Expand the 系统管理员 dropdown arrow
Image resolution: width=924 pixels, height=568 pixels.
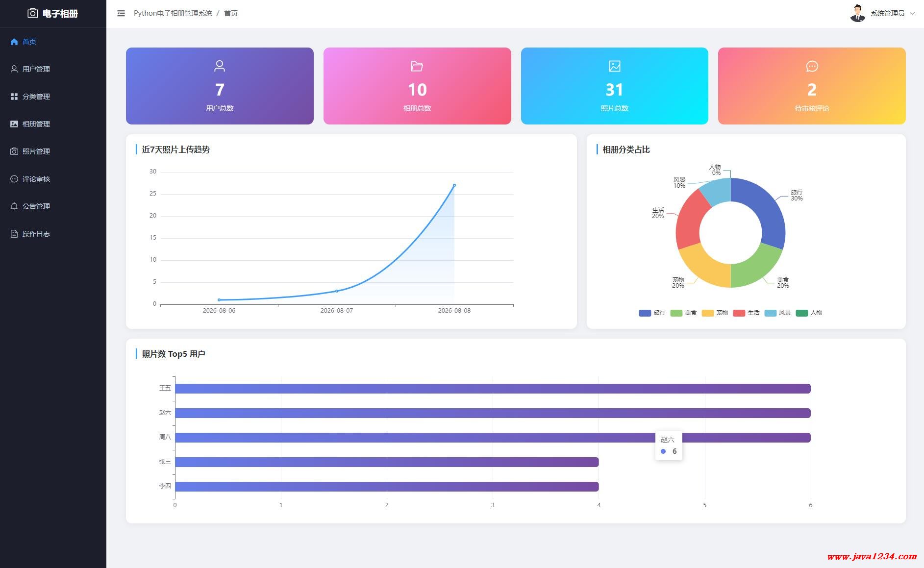[912, 13]
